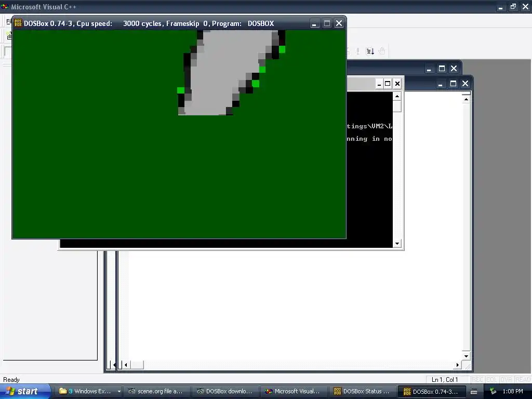Close the DOSBox 0.74-3 window
This screenshot has width=532, height=399.
(x=339, y=23)
